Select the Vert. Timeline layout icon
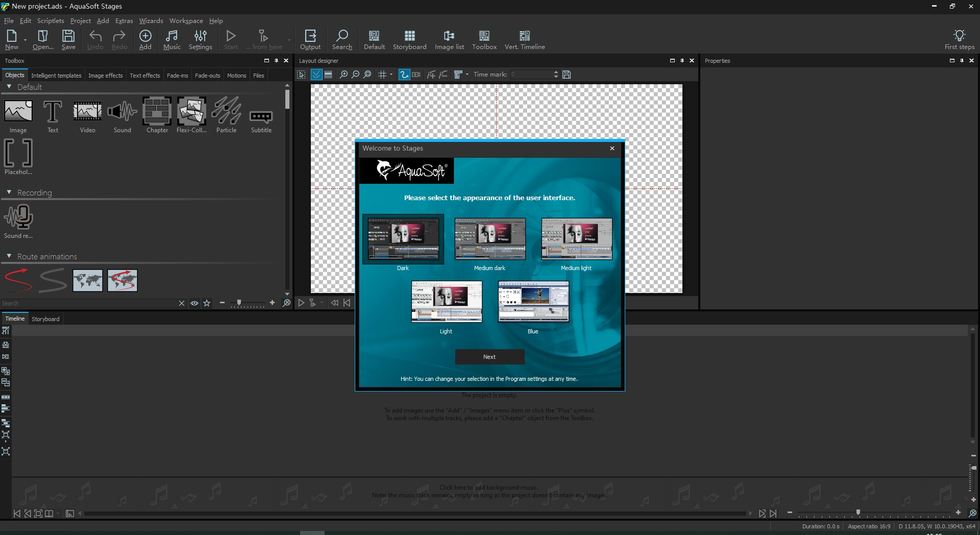980x535 pixels. (525, 39)
